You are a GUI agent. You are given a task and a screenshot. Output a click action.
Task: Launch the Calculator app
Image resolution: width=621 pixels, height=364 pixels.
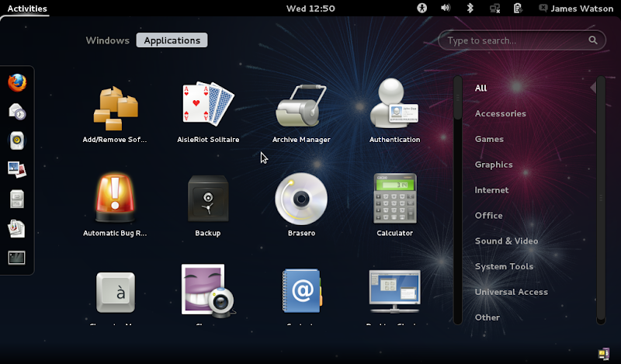(395, 199)
